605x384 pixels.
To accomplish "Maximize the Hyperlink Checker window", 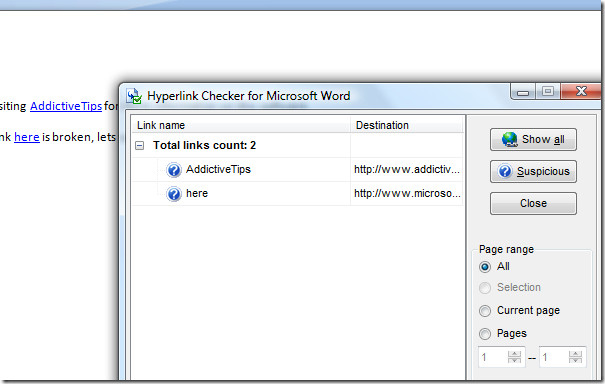I will pyautogui.click(x=548, y=91).
